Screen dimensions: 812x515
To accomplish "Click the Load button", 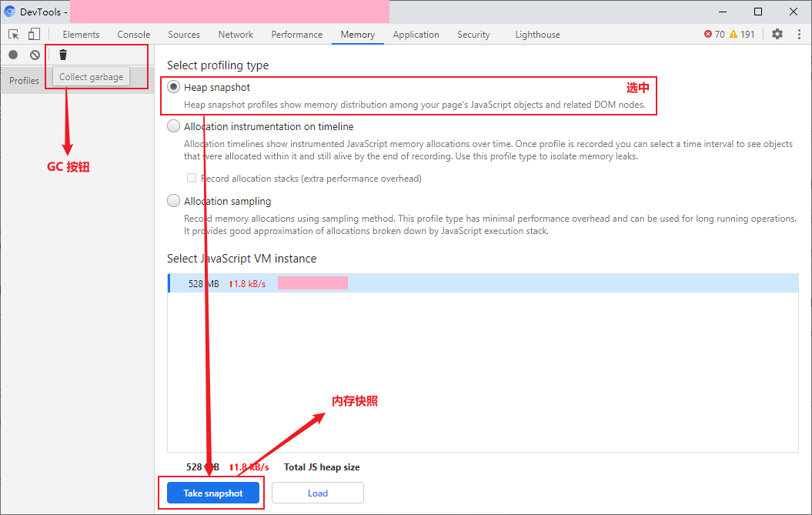I will click(x=317, y=493).
